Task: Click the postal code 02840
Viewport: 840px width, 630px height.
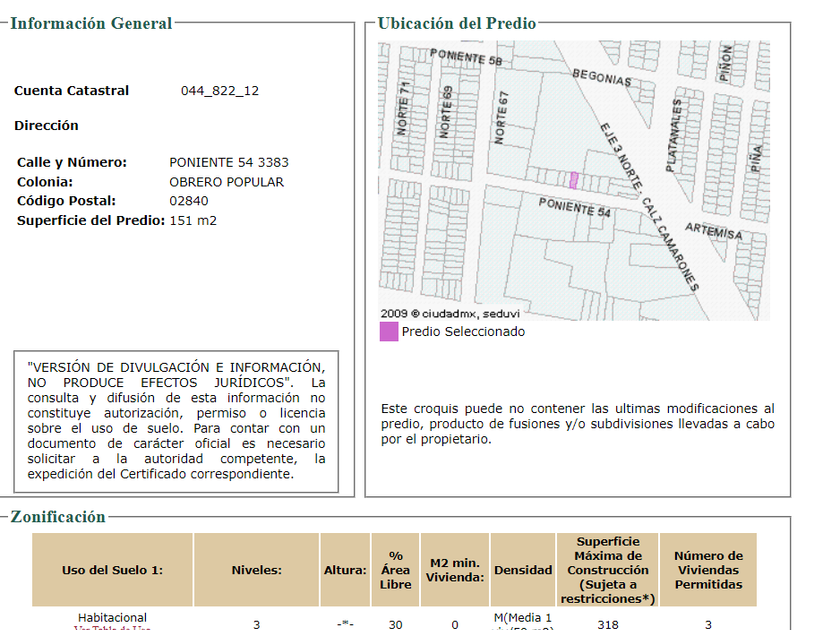Action: [189, 201]
